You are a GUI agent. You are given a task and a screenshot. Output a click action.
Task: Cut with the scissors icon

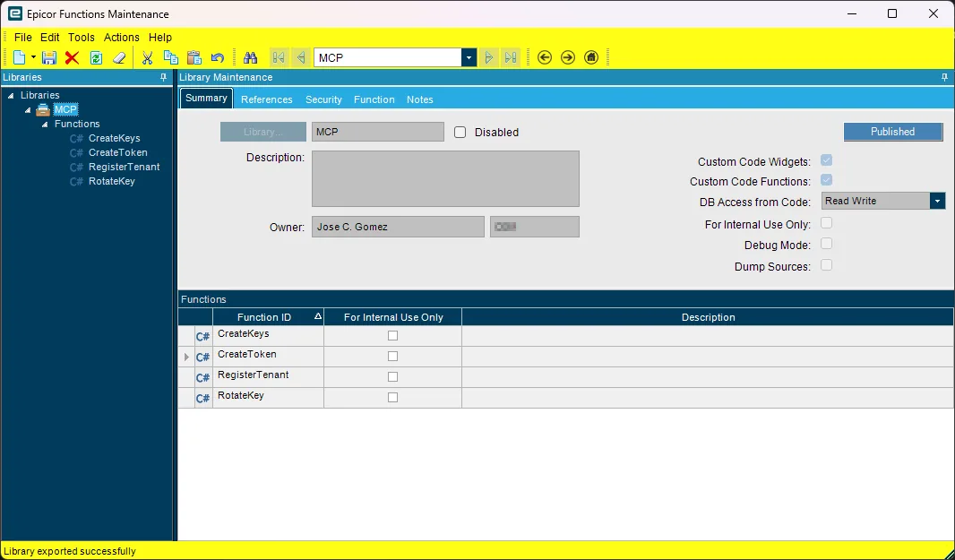click(x=148, y=58)
